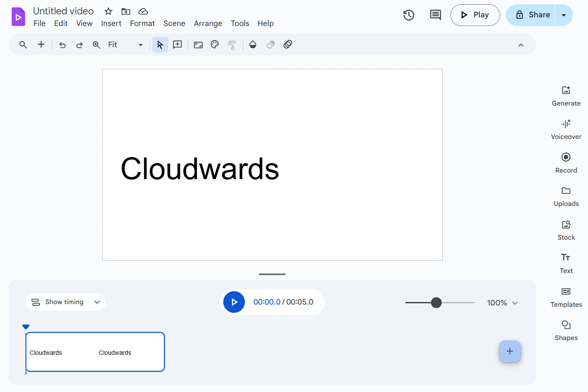Click the Play button in header
Viewport: 588px width, 392px height.
pyautogui.click(x=475, y=15)
